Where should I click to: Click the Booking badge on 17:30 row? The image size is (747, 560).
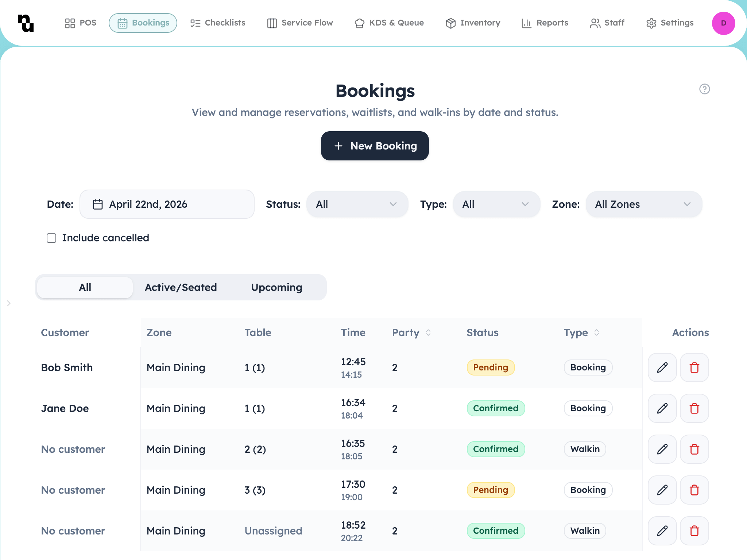click(588, 490)
